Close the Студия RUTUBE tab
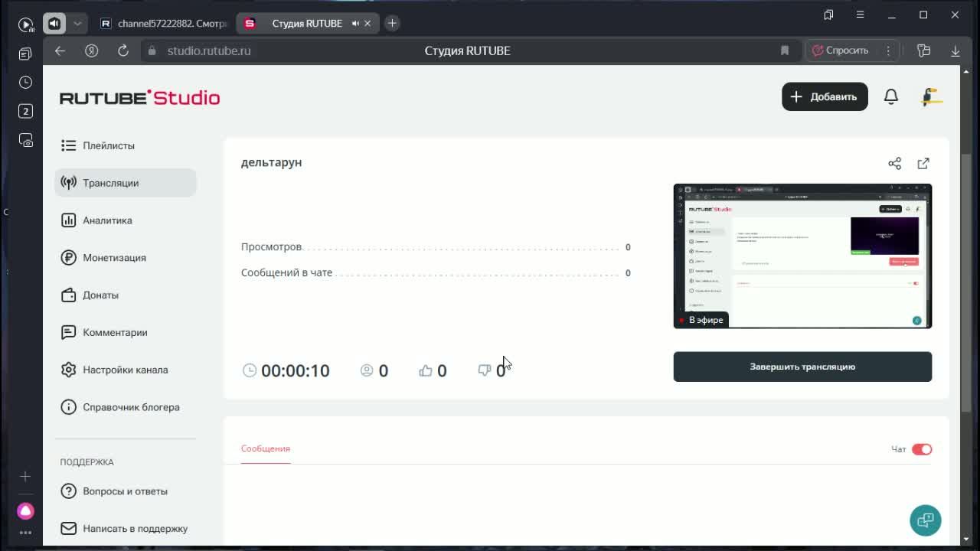The width and height of the screenshot is (980, 551). point(367,24)
